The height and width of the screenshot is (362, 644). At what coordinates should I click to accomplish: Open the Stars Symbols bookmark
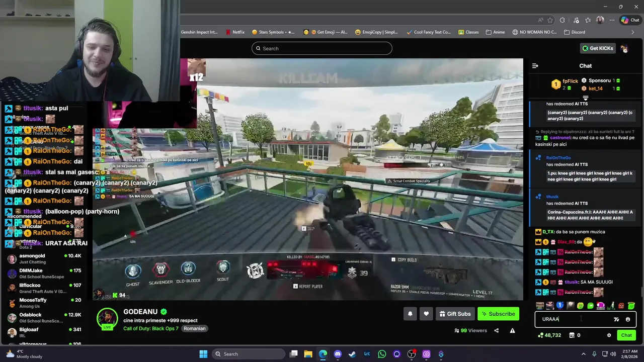tap(273, 32)
